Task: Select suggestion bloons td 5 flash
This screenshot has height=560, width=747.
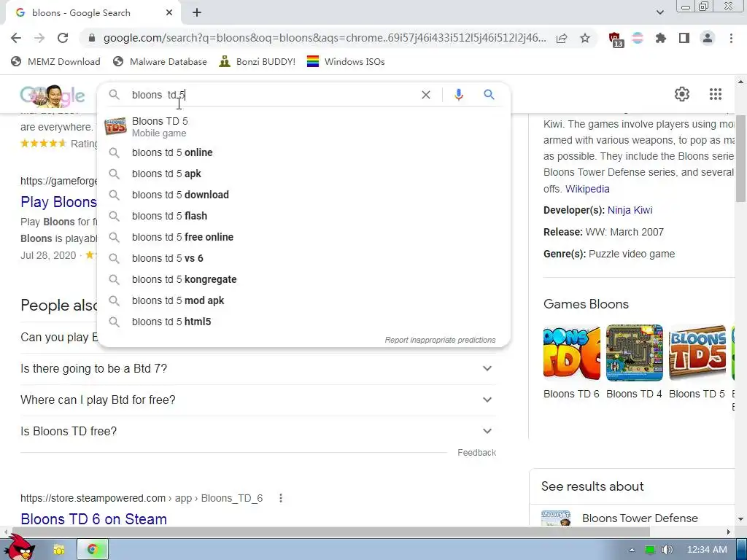Action: tap(303, 216)
